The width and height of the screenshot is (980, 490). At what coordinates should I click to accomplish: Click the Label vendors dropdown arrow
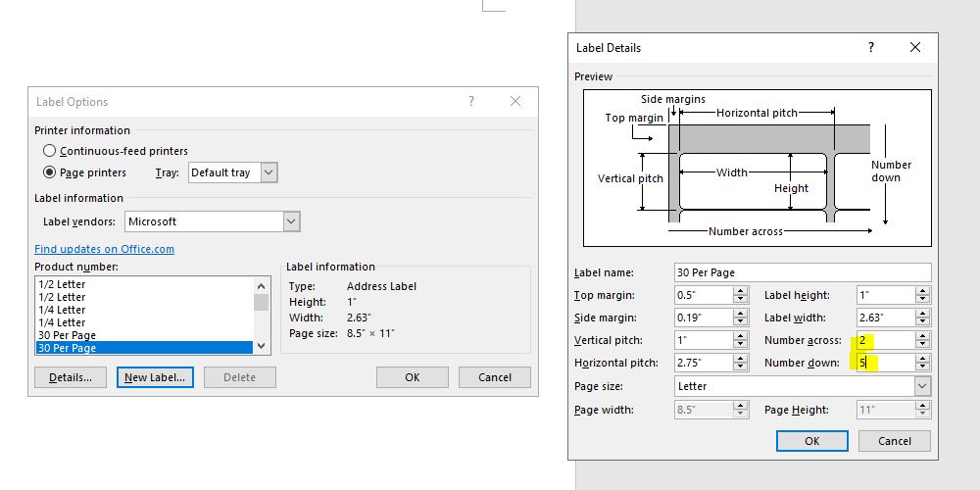[291, 221]
